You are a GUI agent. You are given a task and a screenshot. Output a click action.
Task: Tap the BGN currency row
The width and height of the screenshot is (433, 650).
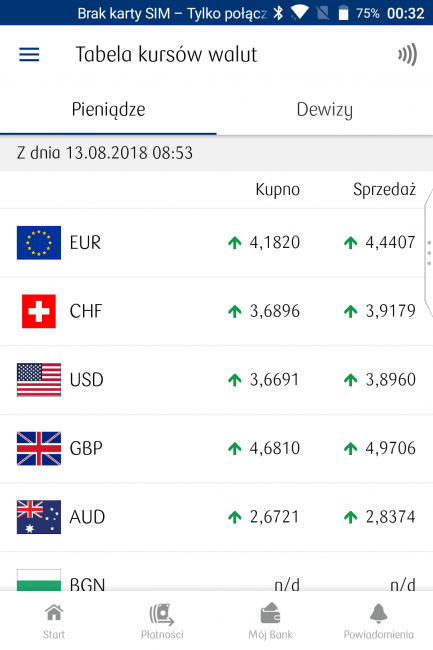click(216, 572)
